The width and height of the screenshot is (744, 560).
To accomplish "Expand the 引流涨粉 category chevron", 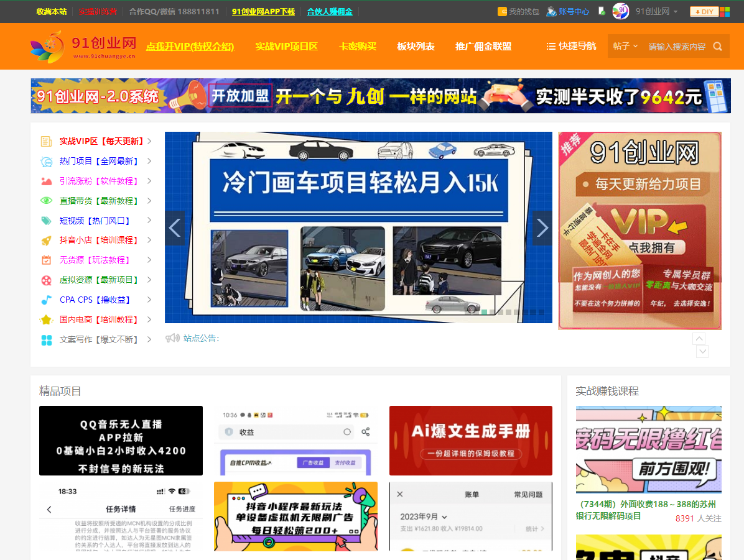I will pos(149,181).
